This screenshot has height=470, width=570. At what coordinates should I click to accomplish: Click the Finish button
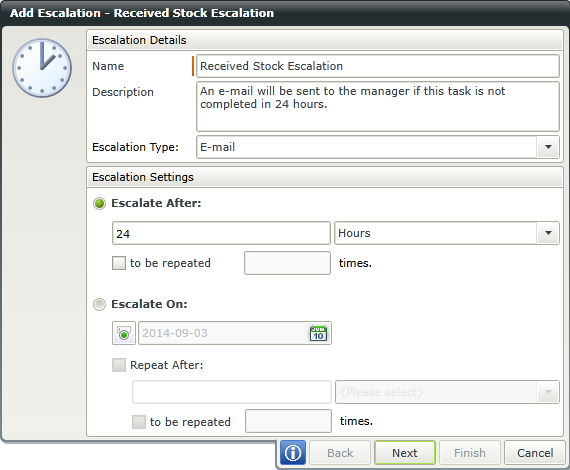click(470, 453)
